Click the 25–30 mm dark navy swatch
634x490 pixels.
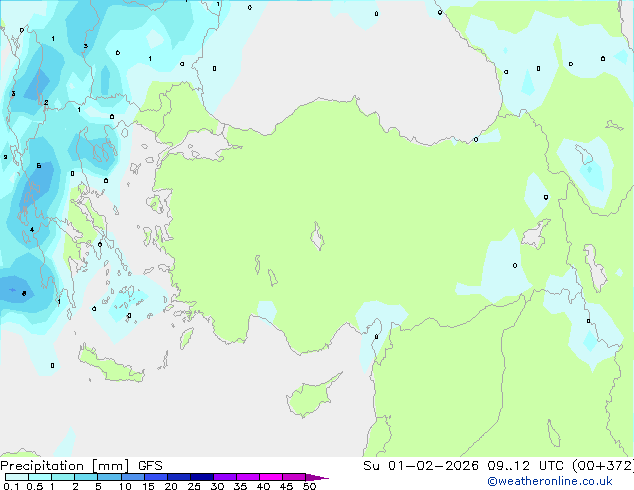(202, 477)
